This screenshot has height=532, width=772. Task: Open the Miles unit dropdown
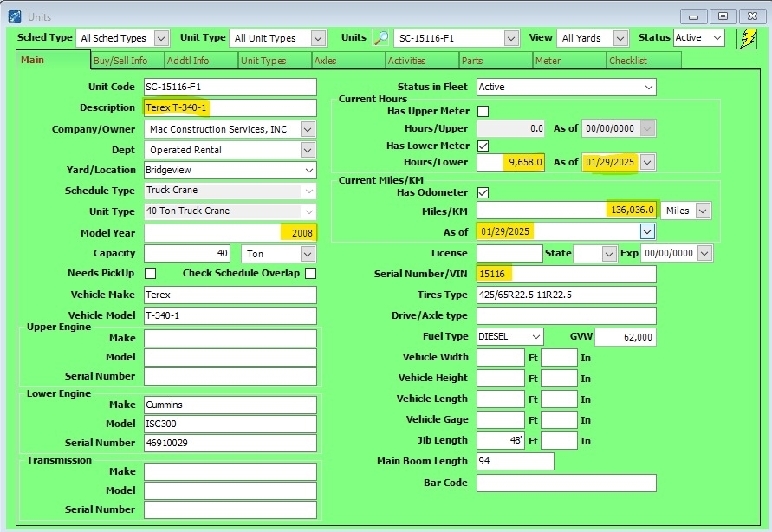pos(702,211)
